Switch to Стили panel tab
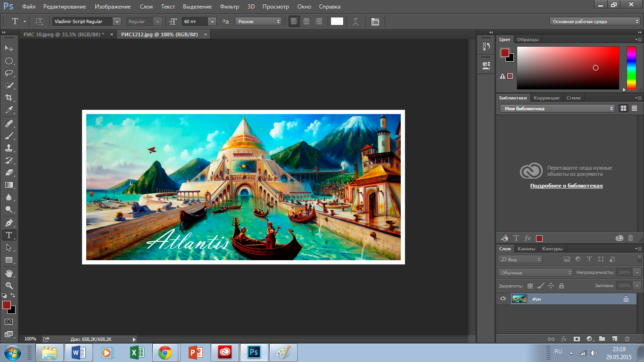This screenshot has height=362, width=644. (573, 98)
